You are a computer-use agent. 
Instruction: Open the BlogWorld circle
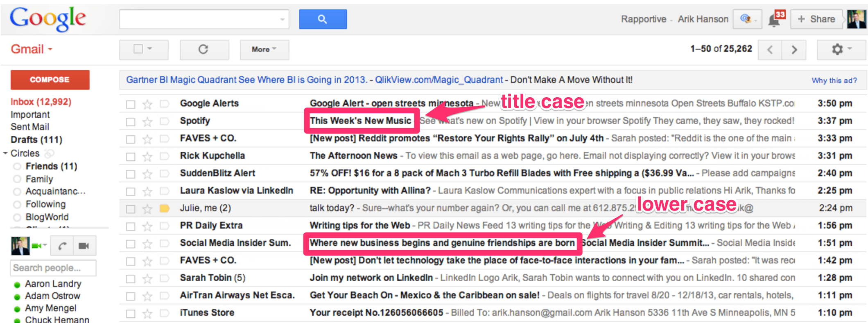pos(47,217)
